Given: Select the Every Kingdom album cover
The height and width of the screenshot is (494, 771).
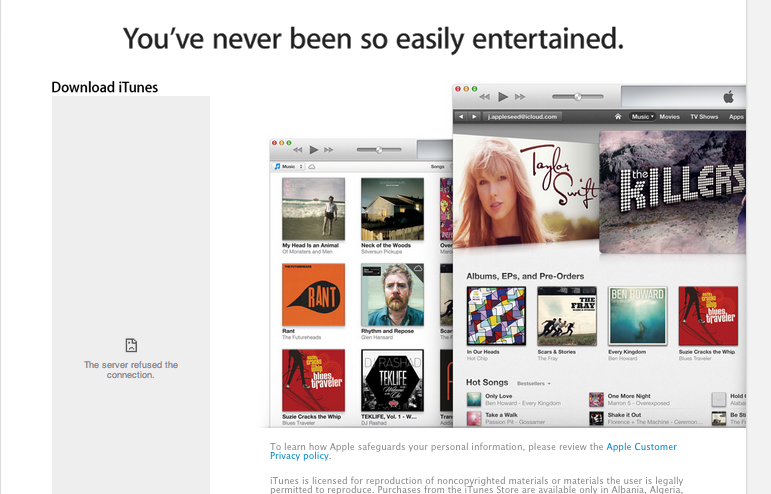Looking at the screenshot, I should click(638, 316).
